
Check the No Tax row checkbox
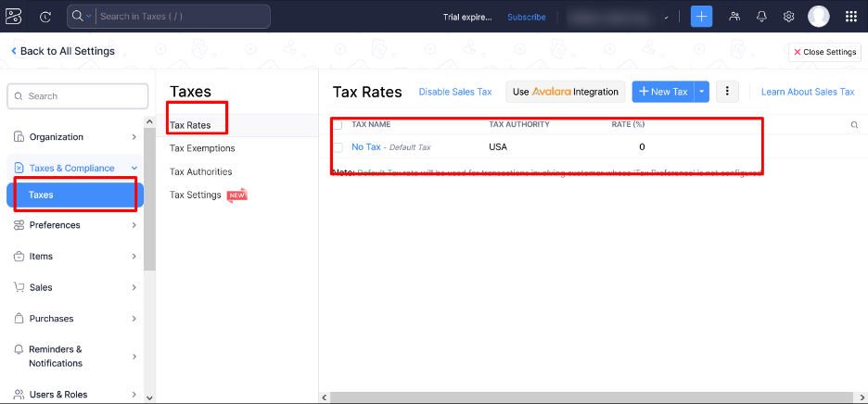[338, 147]
